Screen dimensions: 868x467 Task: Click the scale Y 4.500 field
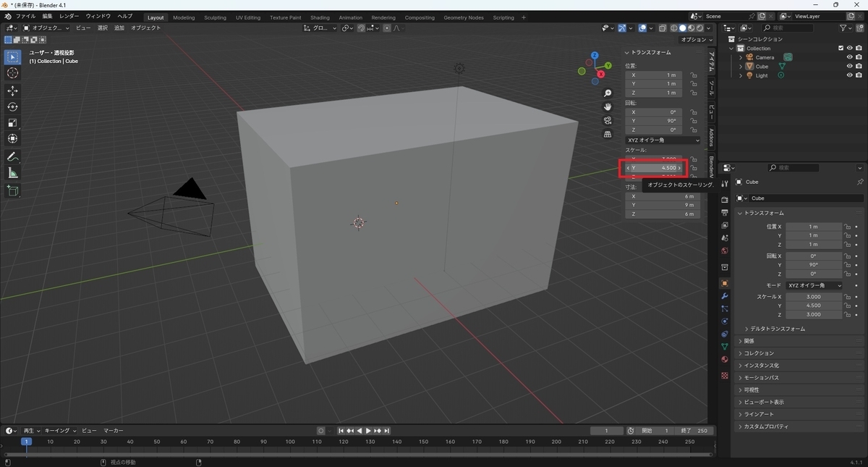[x=653, y=168]
